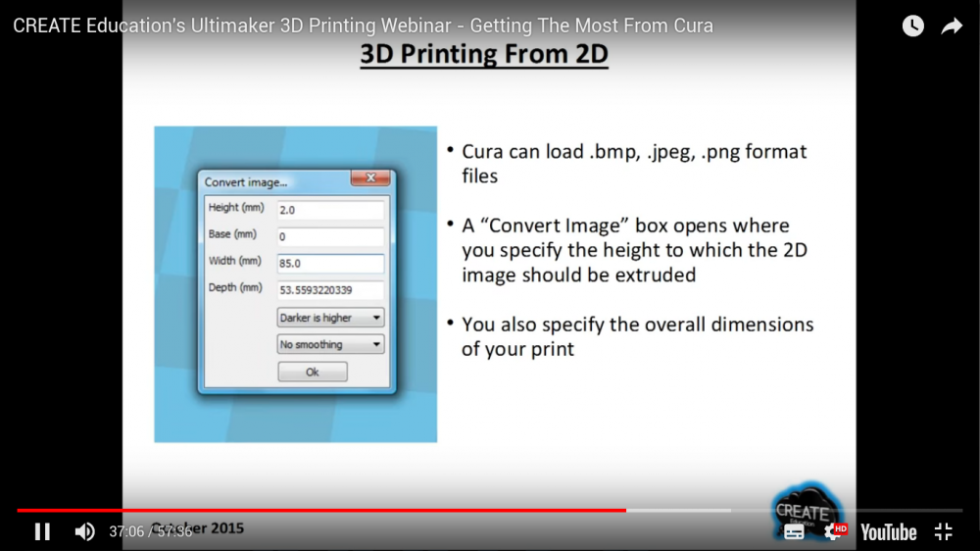980x551 pixels.
Task: Click the Convert image... dialog title
Action: 246,182
